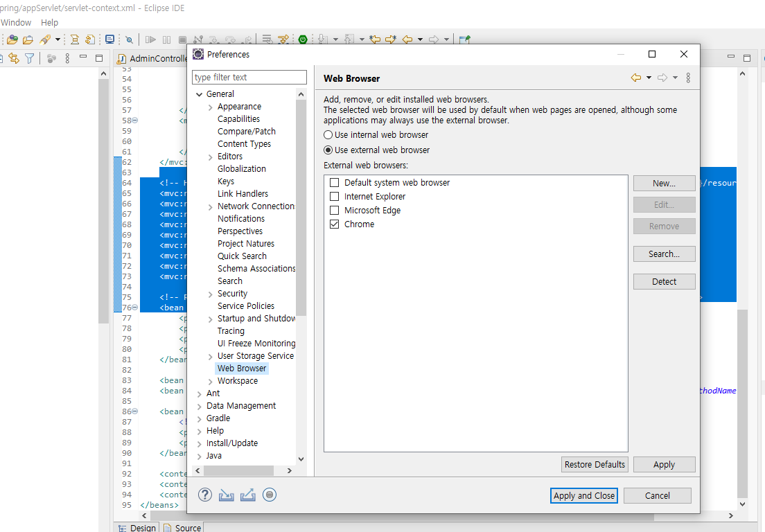Click the Resume debug icon
This screenshot has height=532, width=765.
tap(151, 39)
